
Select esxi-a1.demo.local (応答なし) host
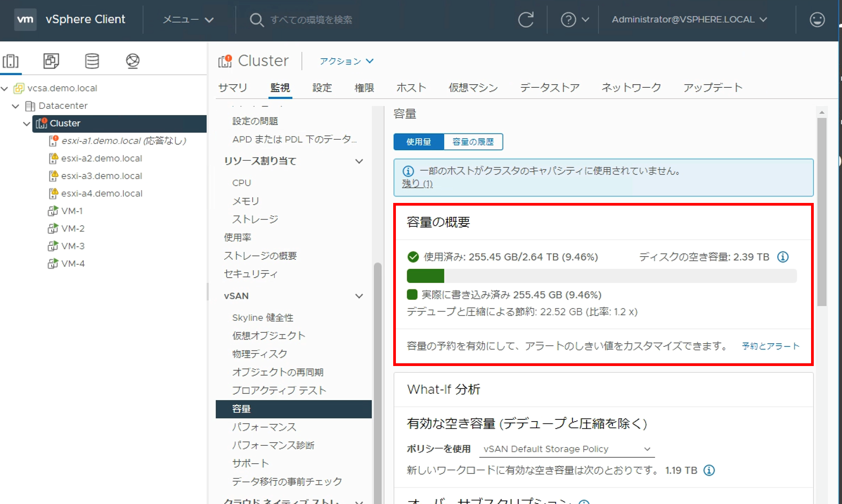point(124,141)
